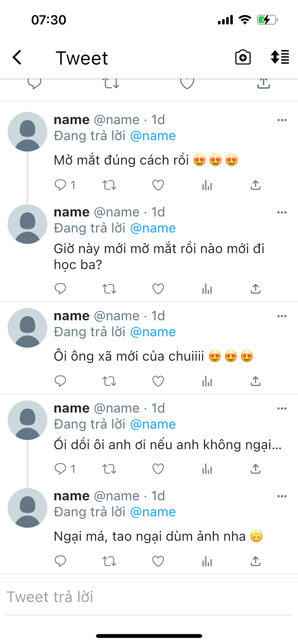Tap the camera icon in header
The image size is (298, 644).
[243, 57]
